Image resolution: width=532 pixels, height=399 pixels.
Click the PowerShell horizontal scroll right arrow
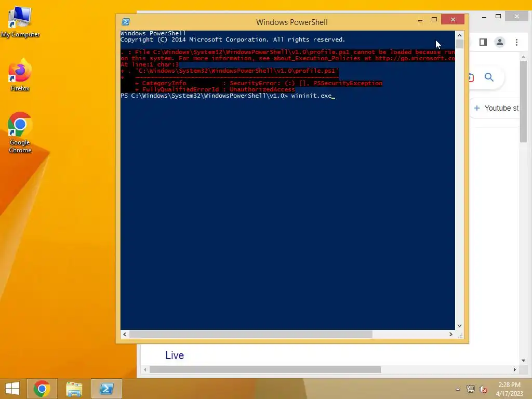pyautogui.click(x=450, y=334)
